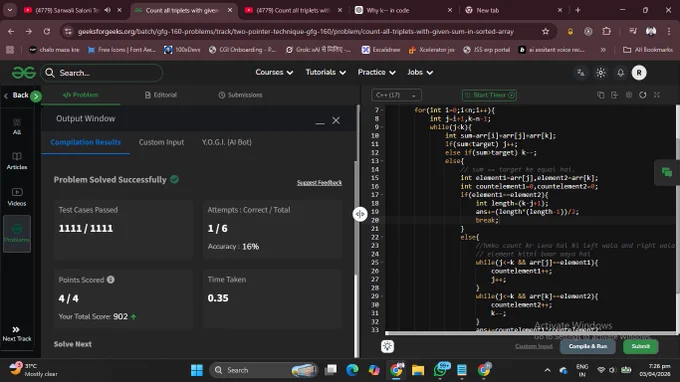The width and height of the screenshot is (680, 382).
Task: Open the Windows Start menu
Action: coord(197,370)
